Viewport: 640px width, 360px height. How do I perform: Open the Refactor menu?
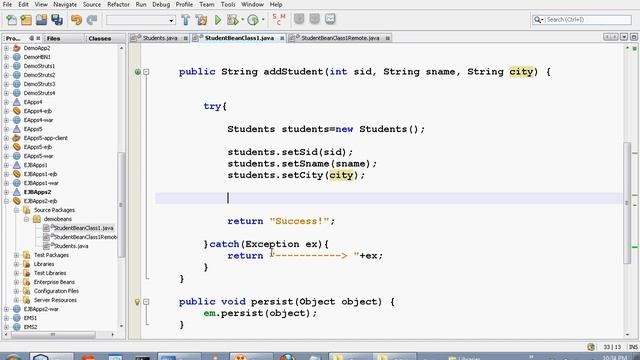point(118,4)
